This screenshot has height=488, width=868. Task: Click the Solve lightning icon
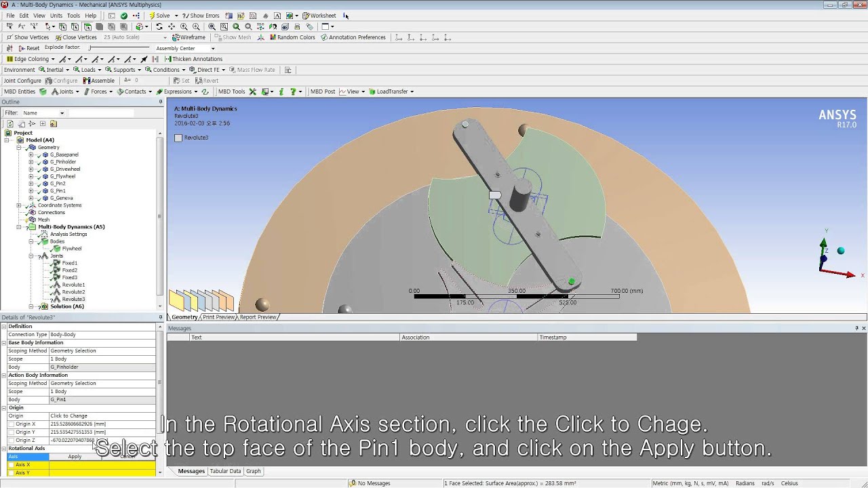tap(152, 16)
